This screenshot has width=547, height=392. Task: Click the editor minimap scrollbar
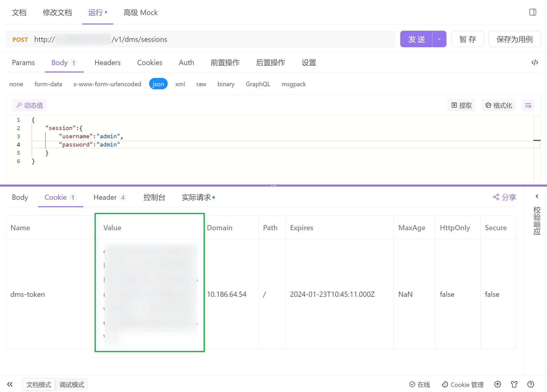click(537, 148)
